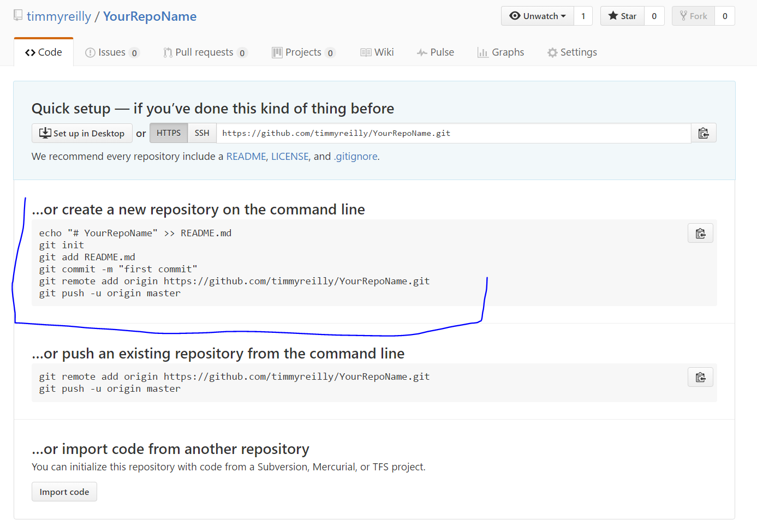Open the Issues tab

pyautogui.click(x=112, y=52)
